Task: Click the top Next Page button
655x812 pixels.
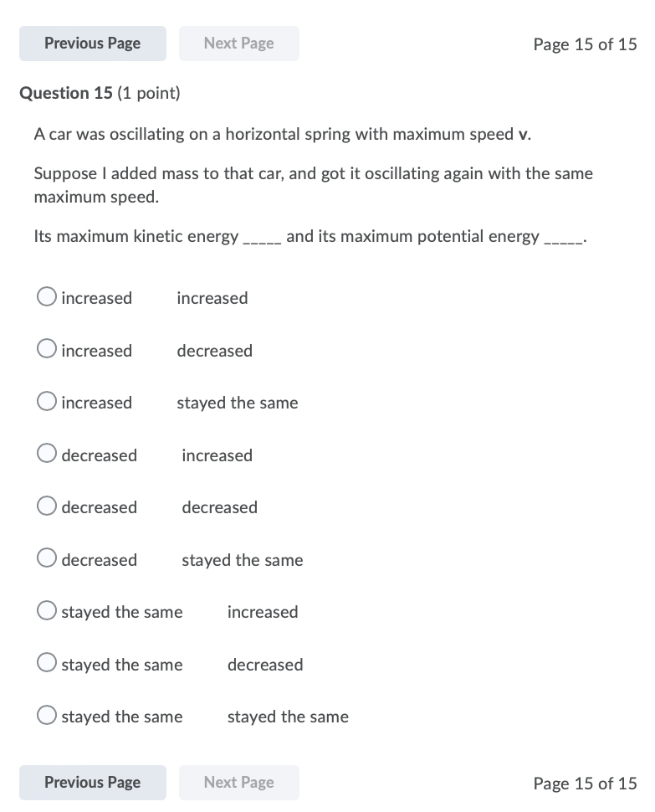Action: pyautogui.click(x=238, y=43)
